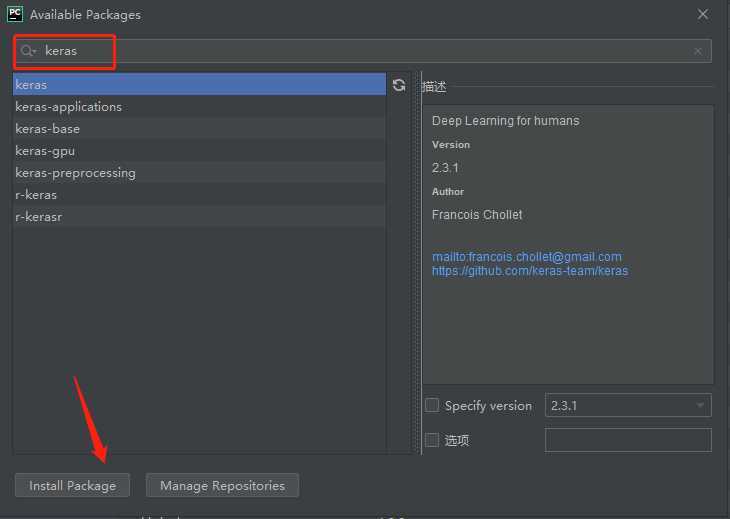Select keras-applications in the list
The width and height of the screenshot is (730, 519).
199,107
